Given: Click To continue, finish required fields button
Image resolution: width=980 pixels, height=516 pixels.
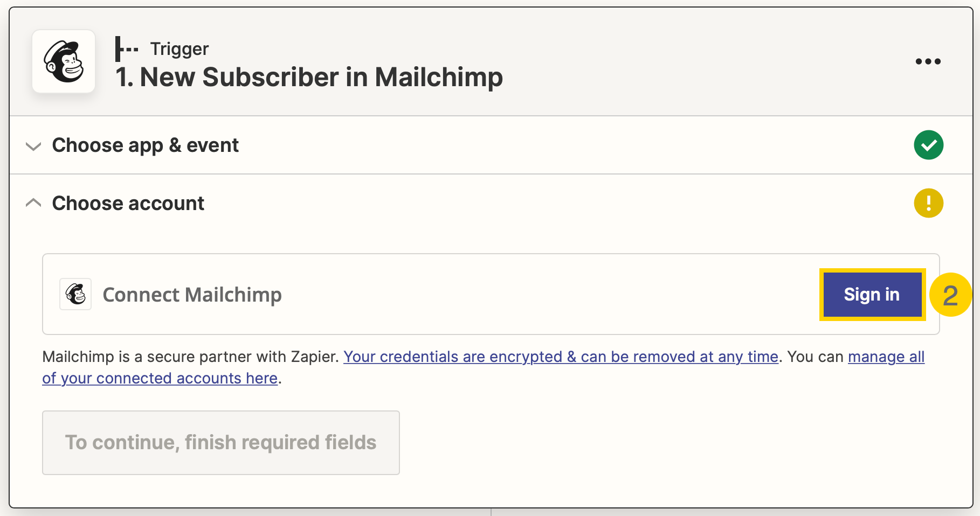Looking at the screenshot, I should point(221,443).
